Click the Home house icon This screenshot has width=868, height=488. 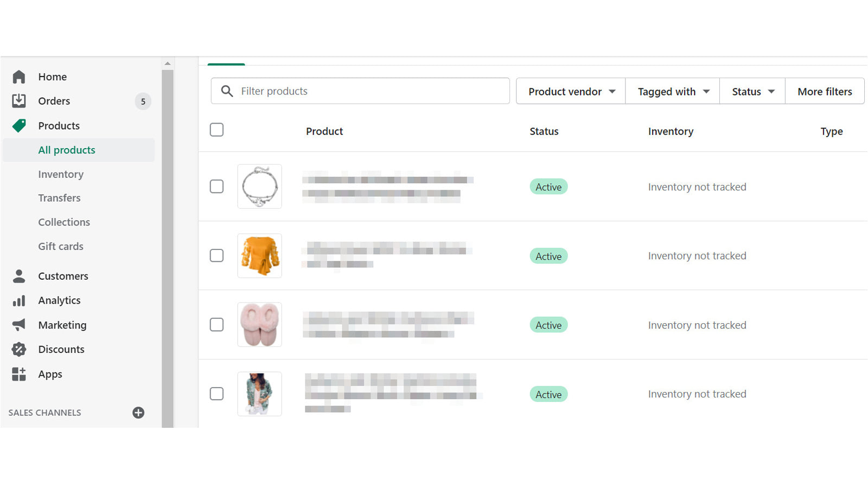click(x=19, y=77)
